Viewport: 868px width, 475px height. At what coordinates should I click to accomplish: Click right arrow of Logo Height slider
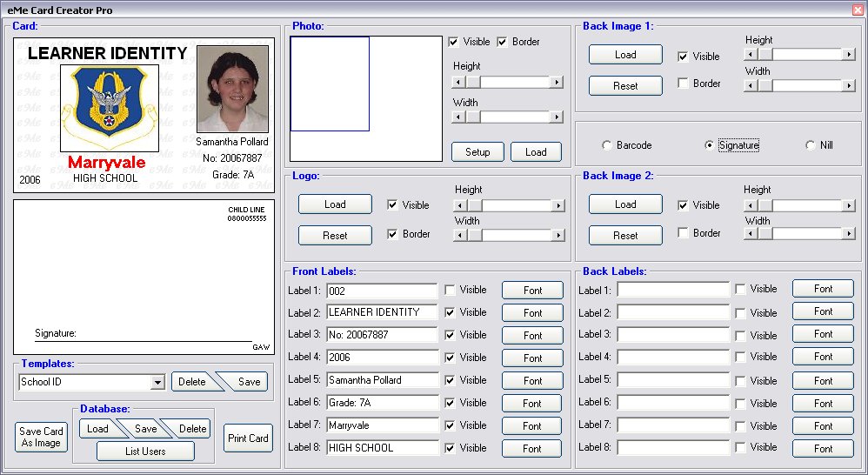pos(558,206)
